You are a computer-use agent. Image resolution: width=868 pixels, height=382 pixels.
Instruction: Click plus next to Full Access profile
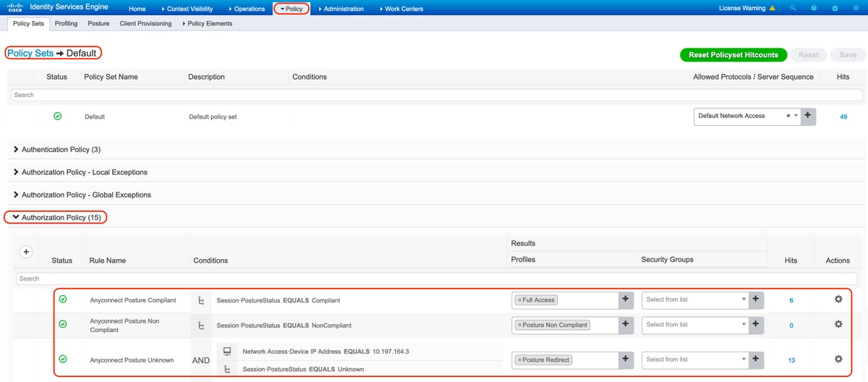coord(625,300)
